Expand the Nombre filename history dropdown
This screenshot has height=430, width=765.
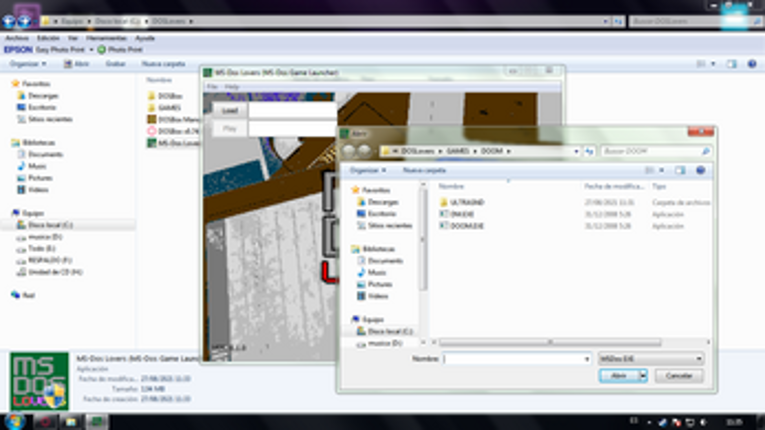pyautogui.click(x=586, y=359)
